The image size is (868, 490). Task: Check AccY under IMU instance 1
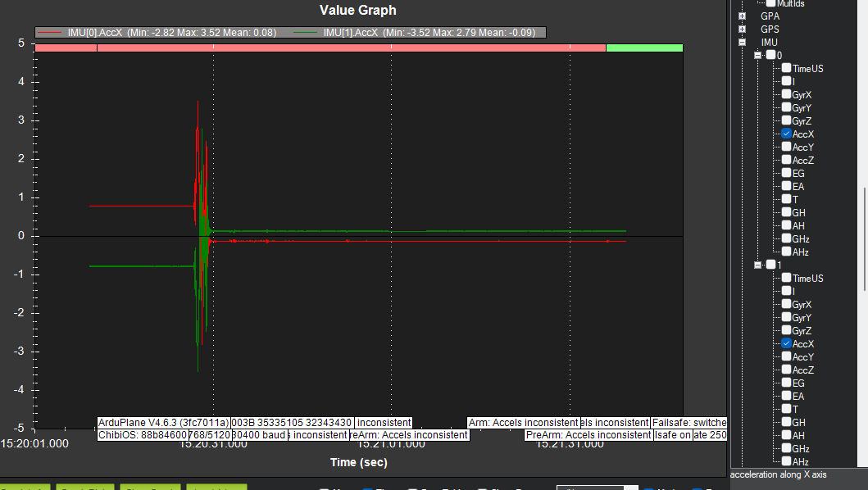click(786, 356)
